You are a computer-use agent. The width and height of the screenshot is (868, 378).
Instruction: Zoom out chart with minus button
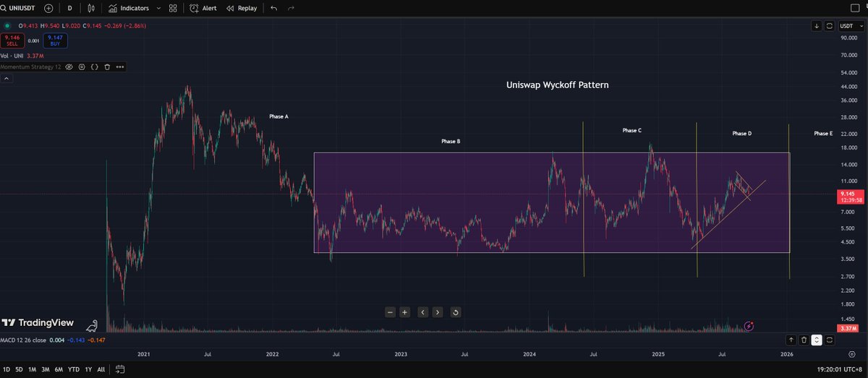[x=390, y=312]
